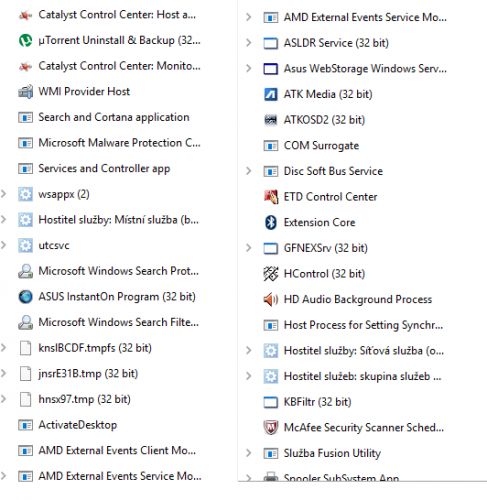Click the Extension Core Bluetooth icon
487x500 pixels.
[271, 223]
